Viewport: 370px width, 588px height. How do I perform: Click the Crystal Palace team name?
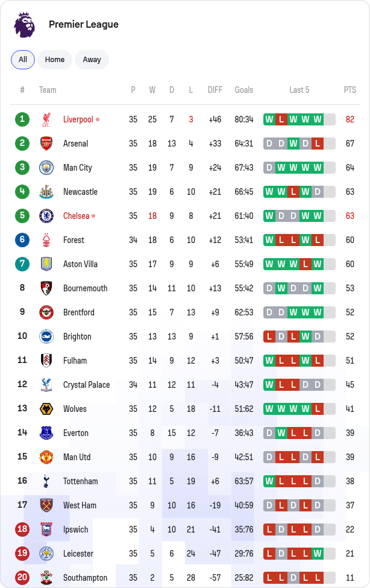(x=87, y=385)
